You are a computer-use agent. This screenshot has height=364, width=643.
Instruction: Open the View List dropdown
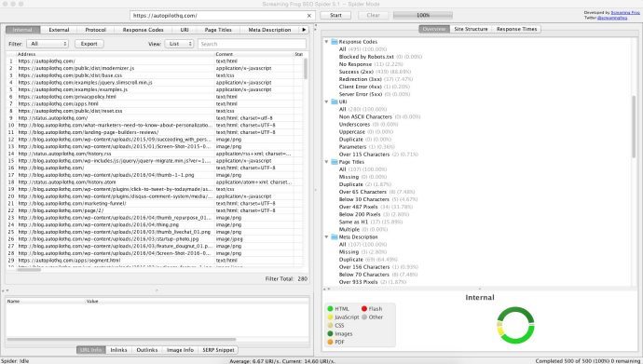tap(179, 44)
